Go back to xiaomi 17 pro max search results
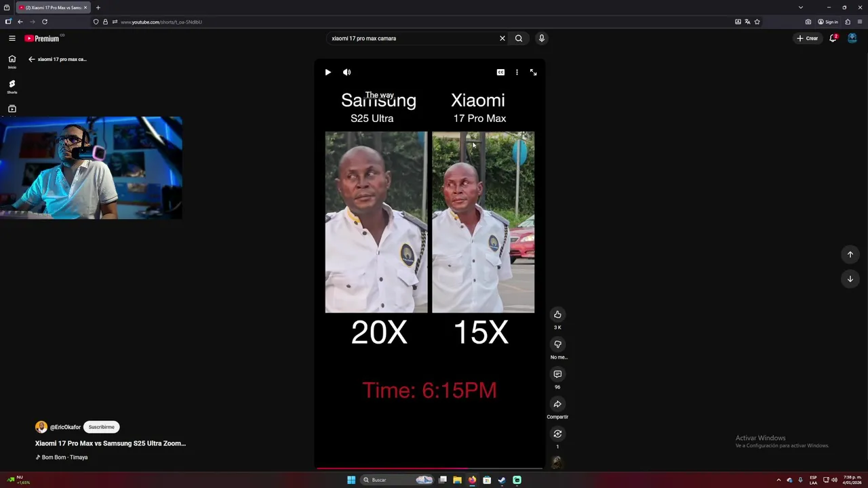This screenshot has width=868, height=488. point(31,59)
